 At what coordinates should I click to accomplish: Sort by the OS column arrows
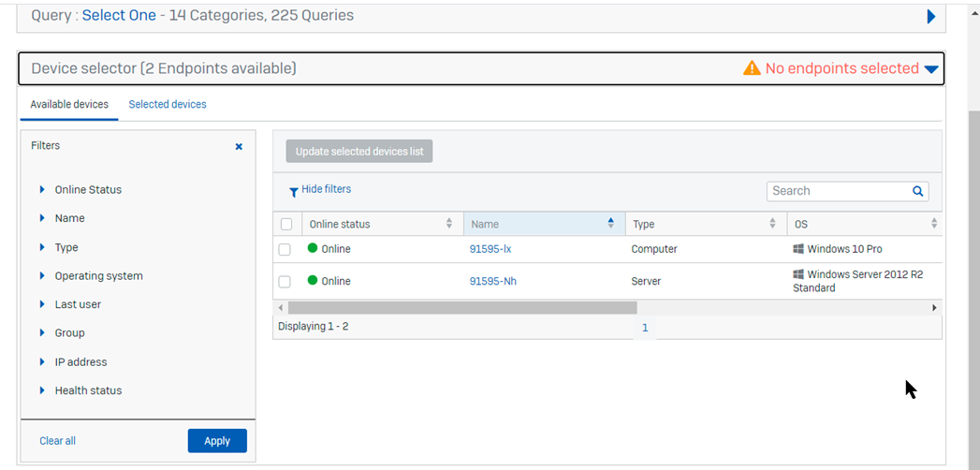[933, 224]
